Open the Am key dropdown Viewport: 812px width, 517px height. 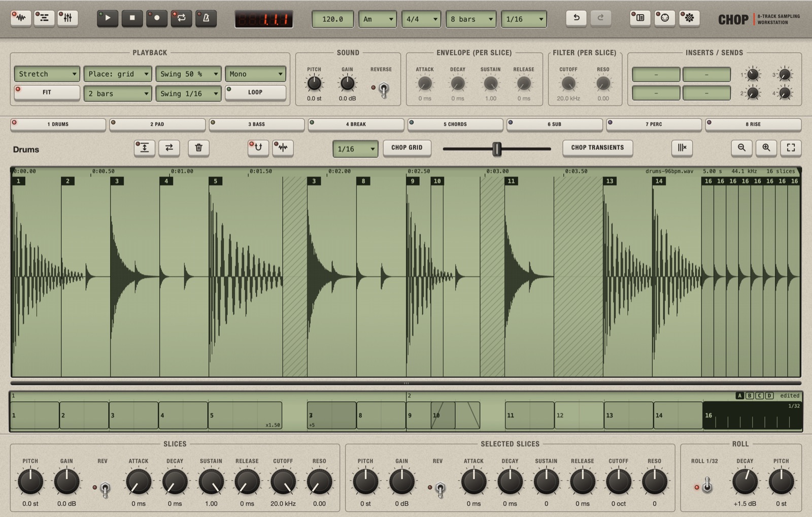(x=378, y=19)
